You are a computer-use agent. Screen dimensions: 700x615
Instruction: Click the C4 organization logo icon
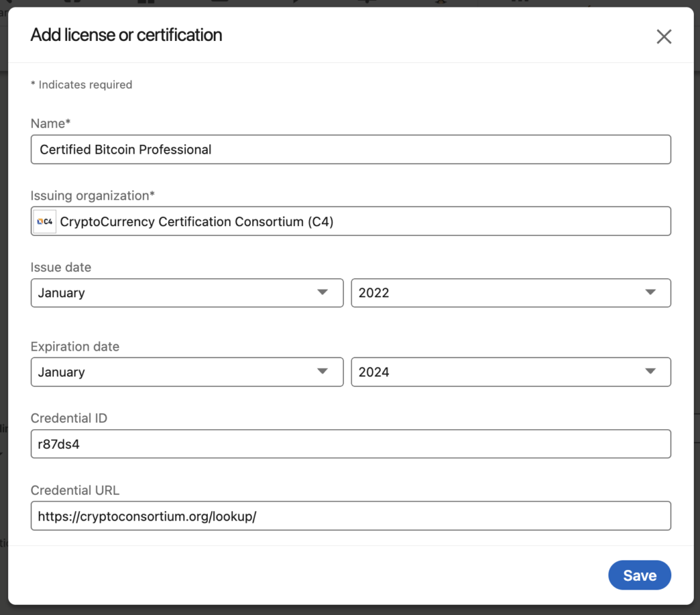tap(44, 221)
